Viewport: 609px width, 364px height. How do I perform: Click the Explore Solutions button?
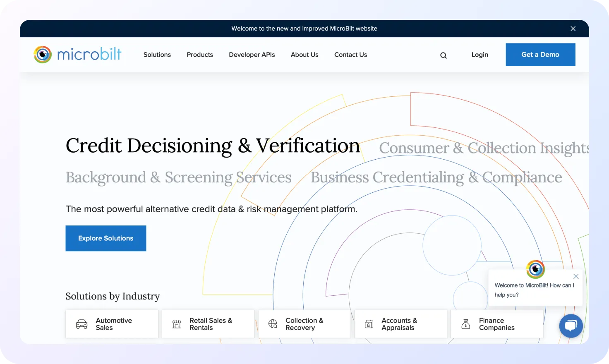[x=106, y=238]
